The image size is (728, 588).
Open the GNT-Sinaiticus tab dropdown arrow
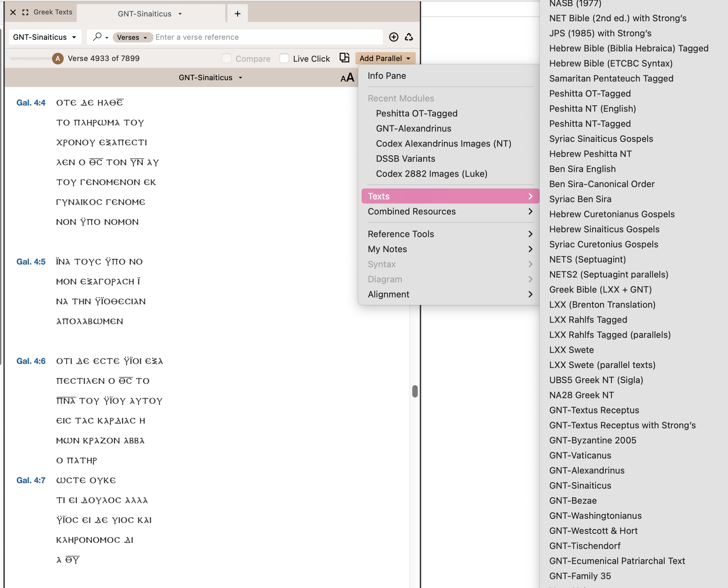pyautogui.click(x=180, y=14)
